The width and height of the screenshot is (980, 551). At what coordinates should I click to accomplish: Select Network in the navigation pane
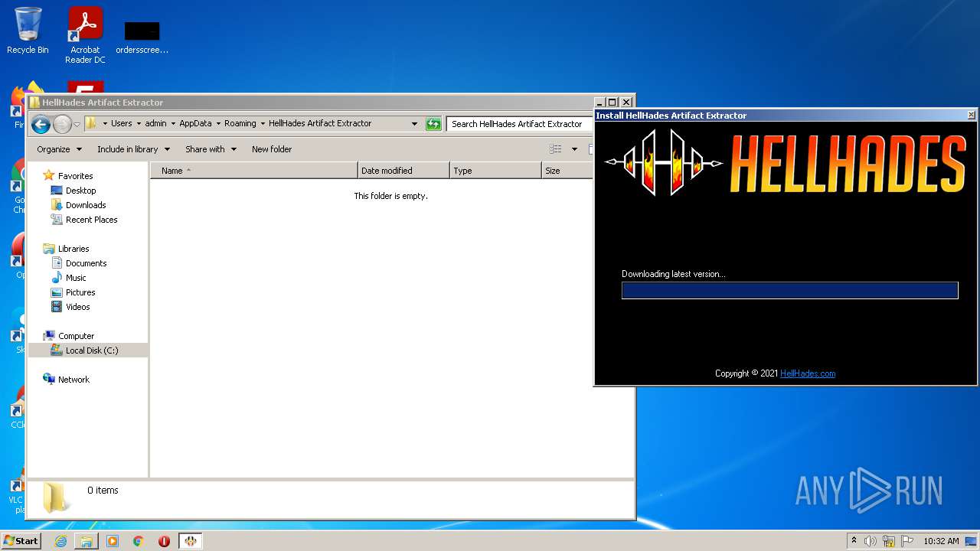click(x=73, y=380)
